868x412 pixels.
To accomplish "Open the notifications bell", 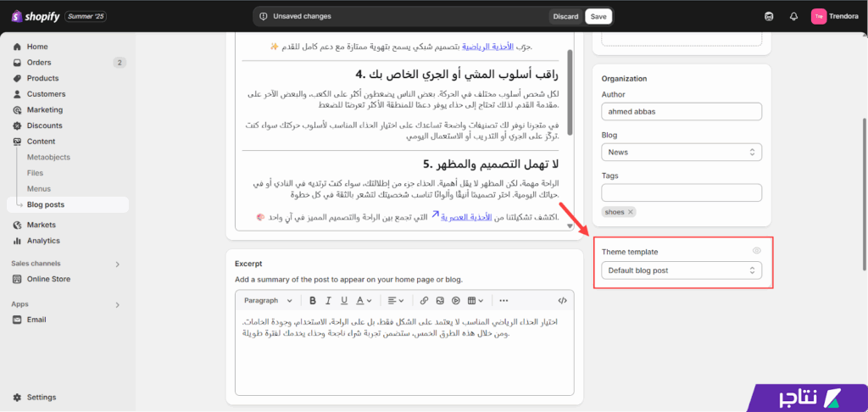I will [793, 17].
